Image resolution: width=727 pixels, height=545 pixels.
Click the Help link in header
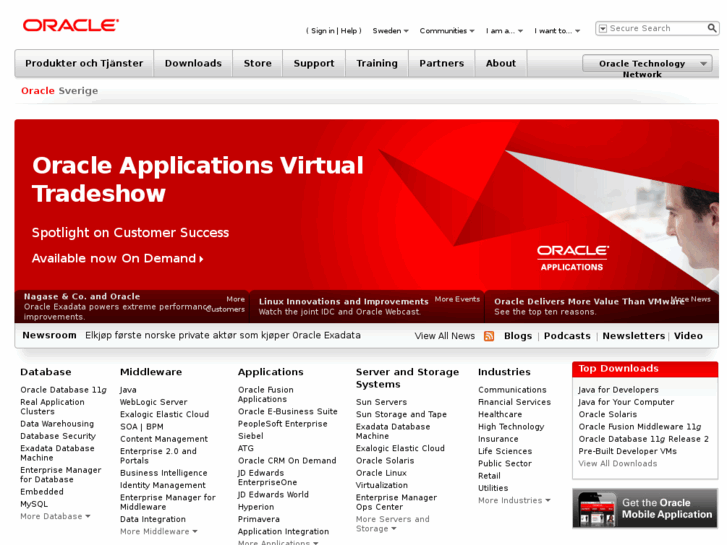click(349, 31)
